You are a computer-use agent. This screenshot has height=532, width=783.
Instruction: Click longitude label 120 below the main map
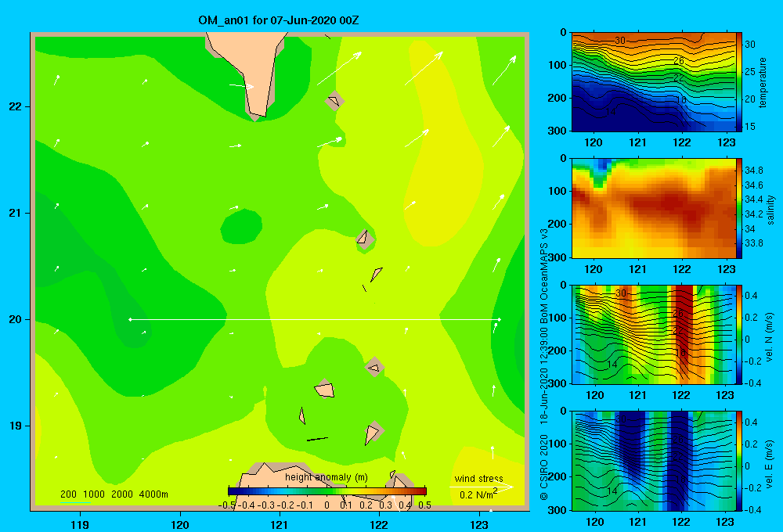coord(180,524)
